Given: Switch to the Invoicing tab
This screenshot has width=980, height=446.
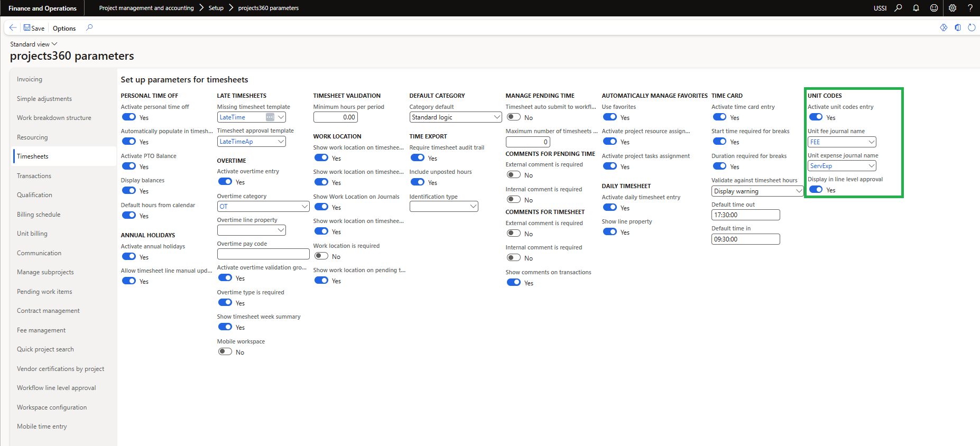Looking at the screenshot, I should [30, 79].
